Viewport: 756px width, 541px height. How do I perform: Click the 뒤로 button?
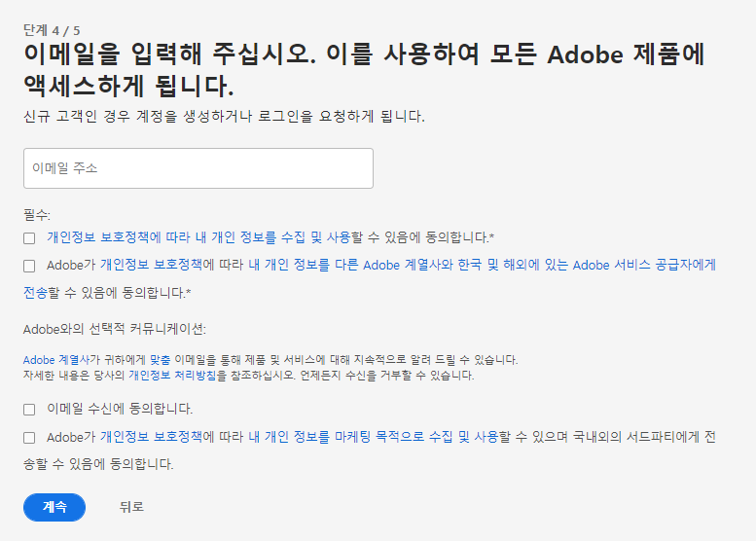(131, 507)
